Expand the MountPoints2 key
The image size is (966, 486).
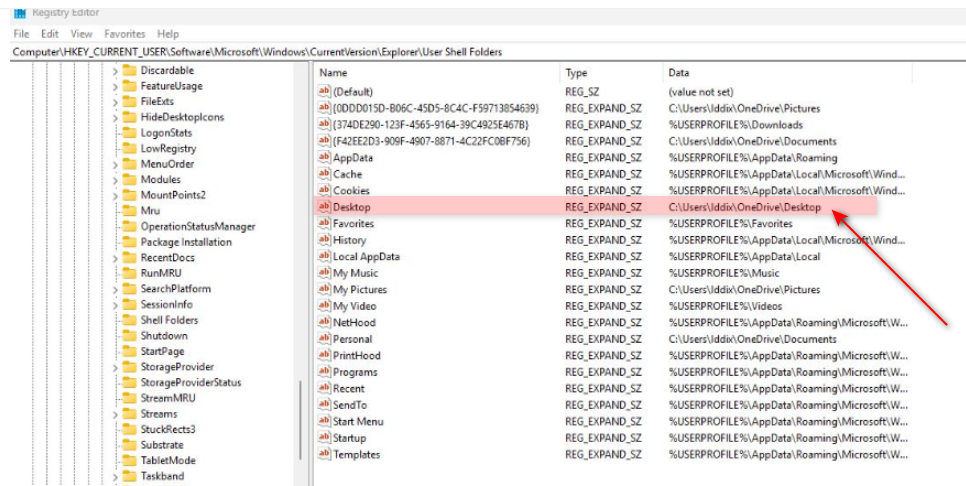coord(115,195)
